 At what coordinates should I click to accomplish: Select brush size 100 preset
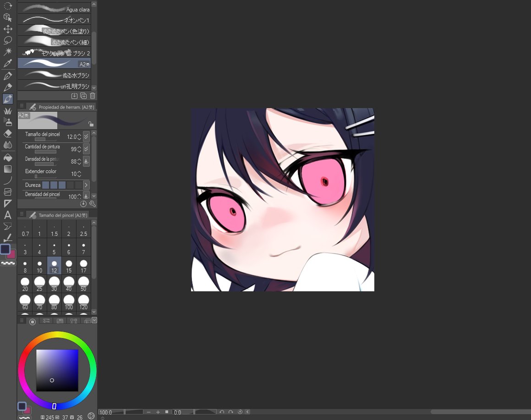point(69,302)
